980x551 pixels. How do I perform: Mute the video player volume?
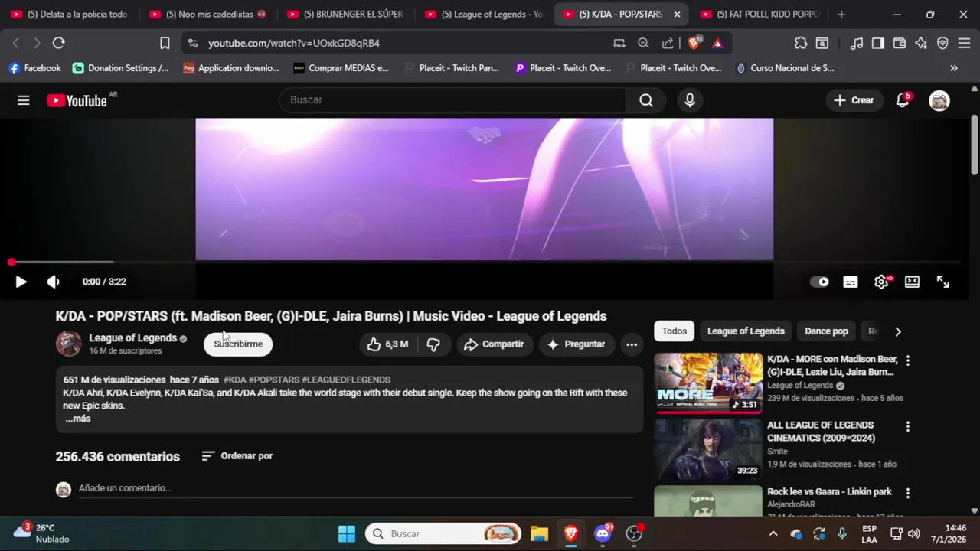pyautogui.click(x=53, y=282)
